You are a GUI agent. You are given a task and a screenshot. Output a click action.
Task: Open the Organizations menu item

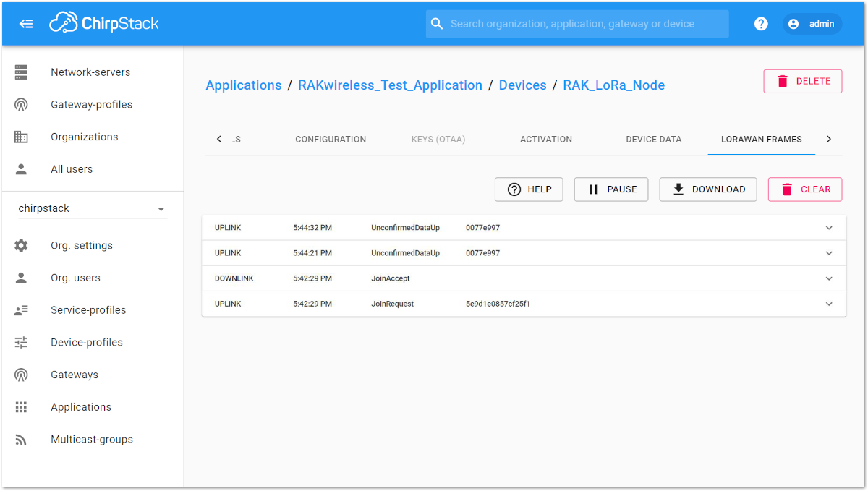pyautogui.click(x=93, y=137)
